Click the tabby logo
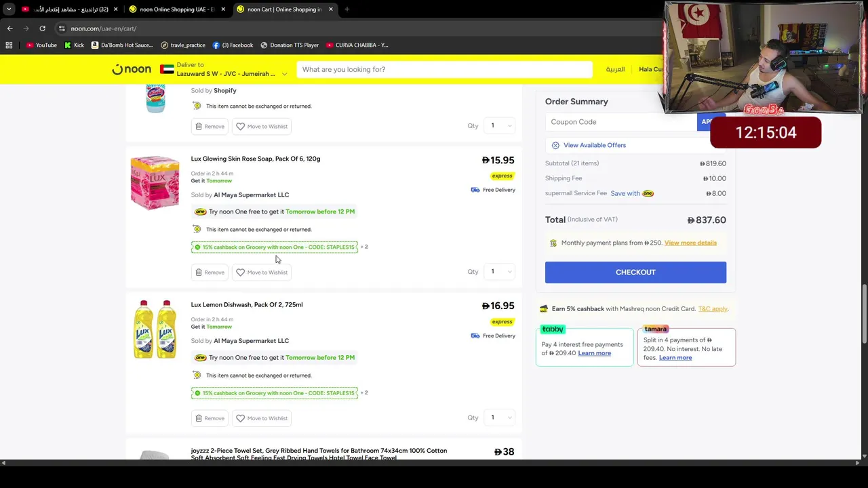Screen dimensions: 868x488 [x=553, y=329]
